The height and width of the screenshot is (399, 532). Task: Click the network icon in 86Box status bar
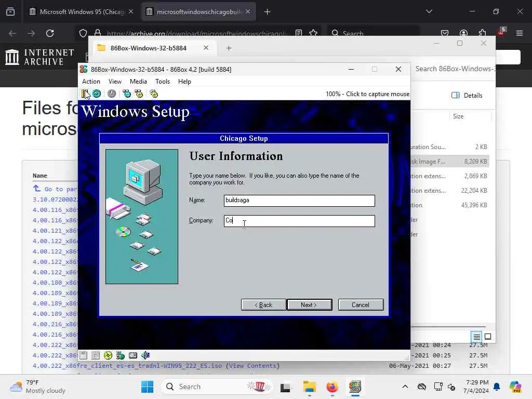[121, 355]
